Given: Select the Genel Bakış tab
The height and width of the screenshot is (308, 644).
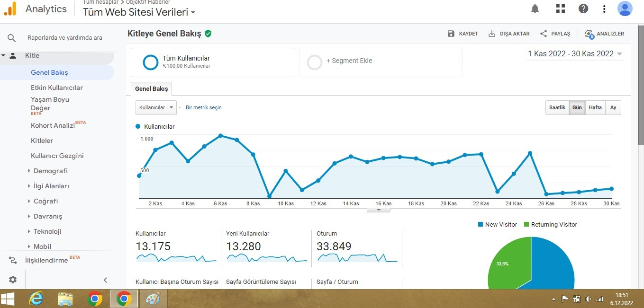Looking at the screenshot, I should click(152, 88).
